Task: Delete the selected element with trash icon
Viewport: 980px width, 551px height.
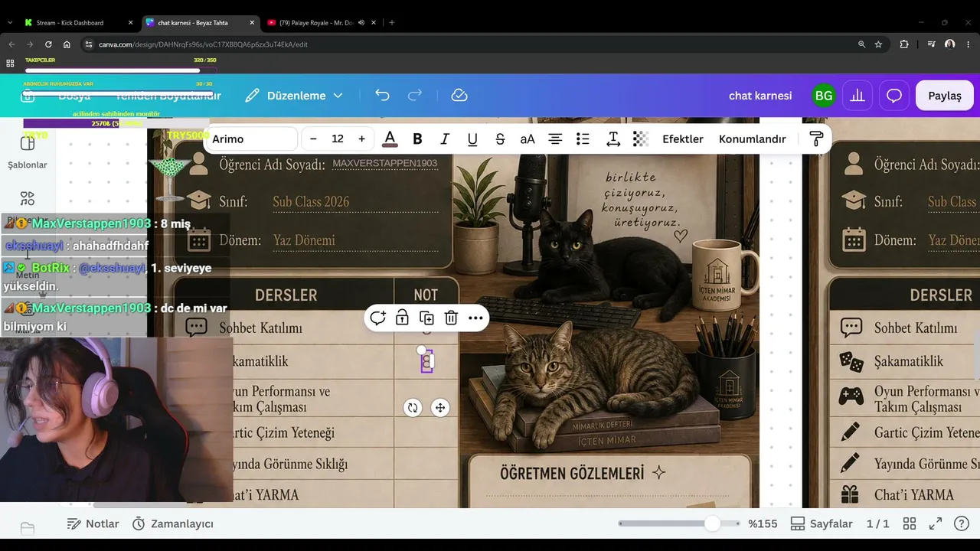Action: click(x=451, y=318)
